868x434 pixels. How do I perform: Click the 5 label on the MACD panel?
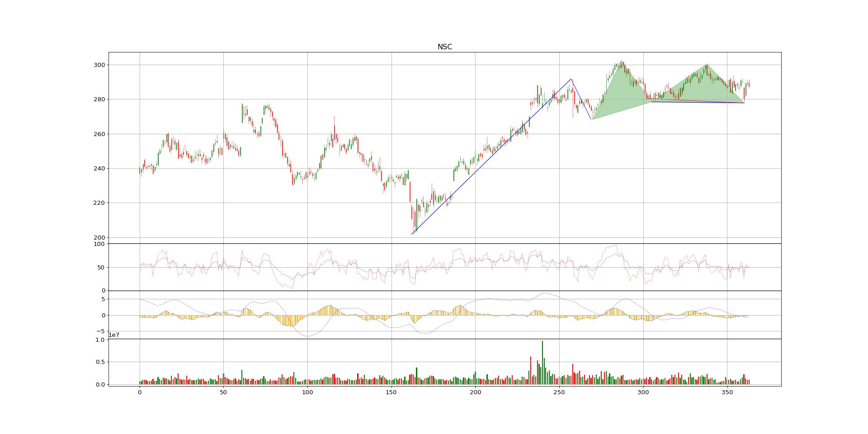[103, 299]
